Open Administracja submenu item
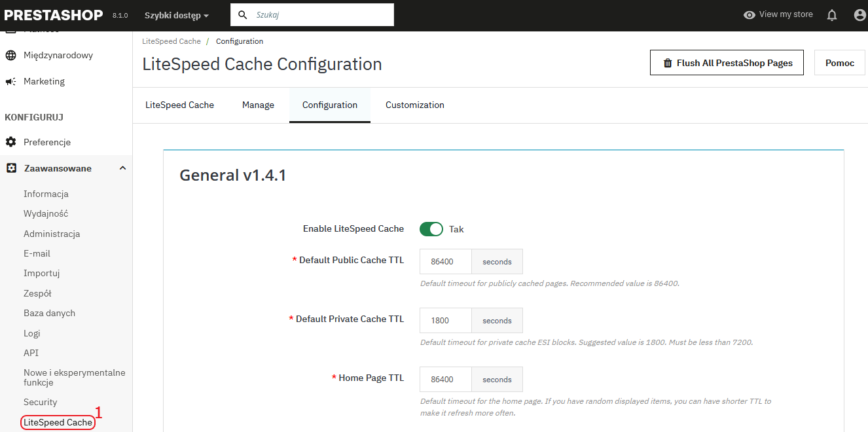The image size is (868, 432). (52, 234)
